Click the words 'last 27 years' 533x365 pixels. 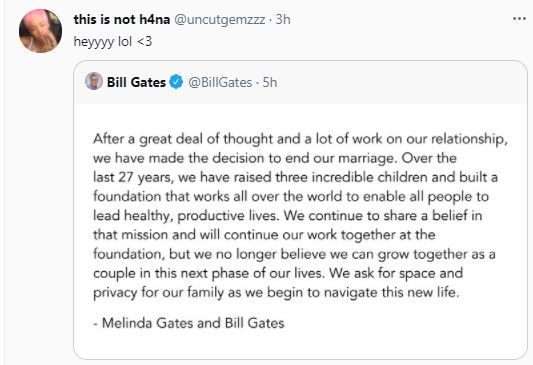133,177
